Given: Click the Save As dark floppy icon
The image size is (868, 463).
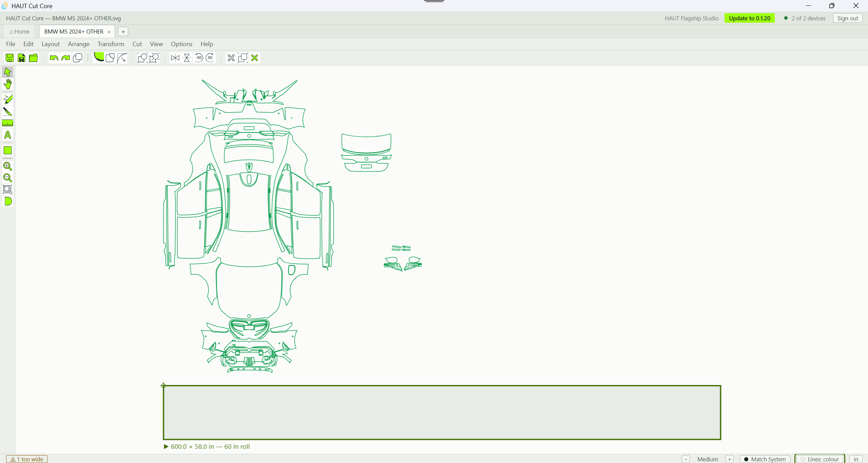Looking at the screenshot, I should pyautogui.click(x=21, y=58).
